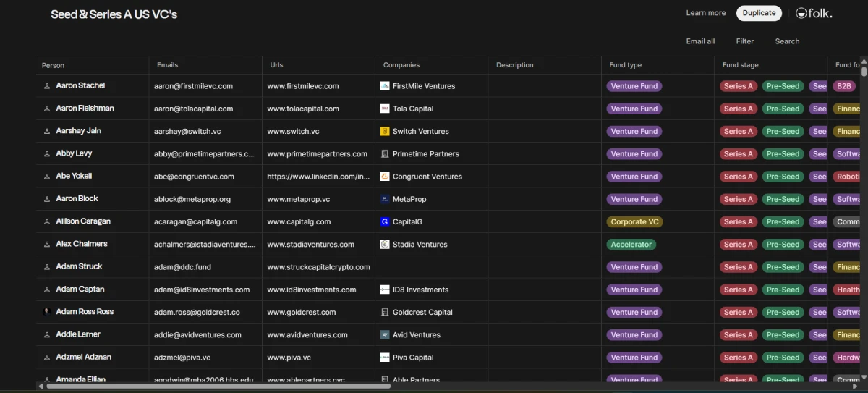Click www.id8investments.com url
Viewport: 868px width, 393px height.
(312, 290)
